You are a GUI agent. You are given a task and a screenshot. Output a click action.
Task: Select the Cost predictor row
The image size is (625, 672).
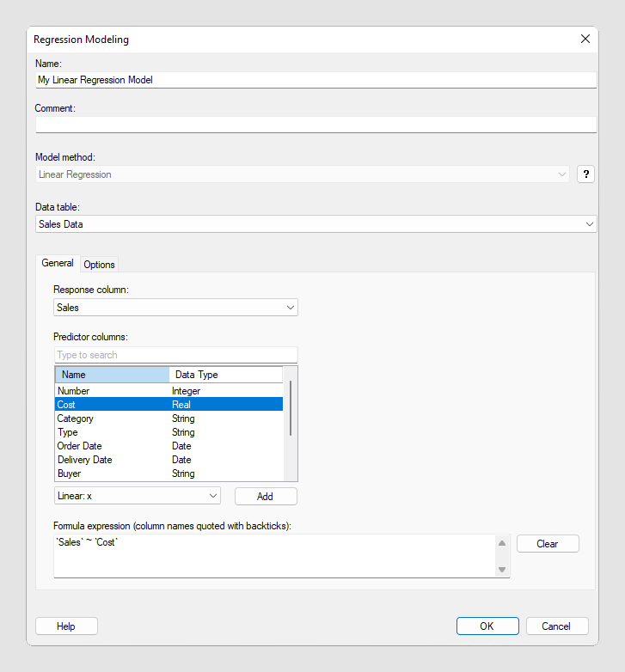pos(169,405)
